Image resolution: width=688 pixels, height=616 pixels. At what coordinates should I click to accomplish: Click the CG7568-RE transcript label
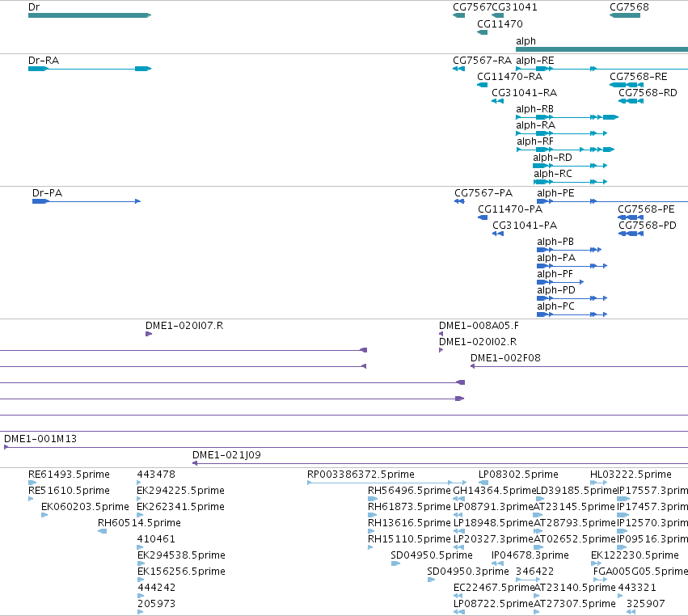[639, 76]
